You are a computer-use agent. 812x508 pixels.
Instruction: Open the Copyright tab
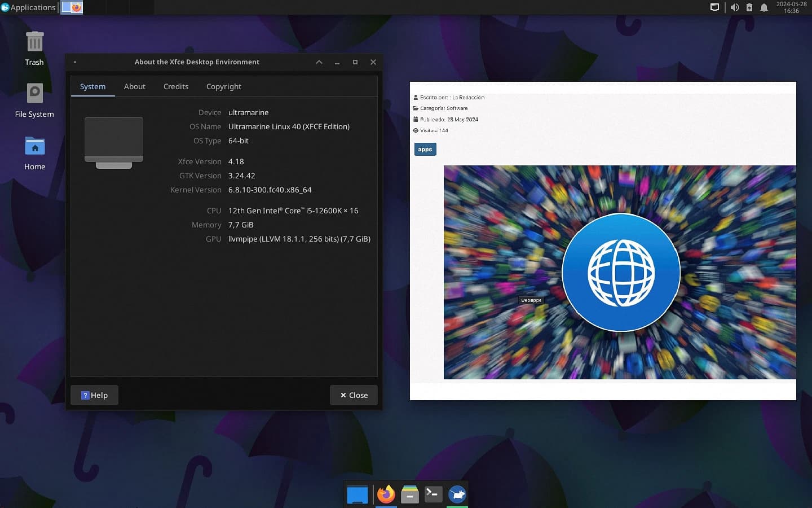pos(223,86)
